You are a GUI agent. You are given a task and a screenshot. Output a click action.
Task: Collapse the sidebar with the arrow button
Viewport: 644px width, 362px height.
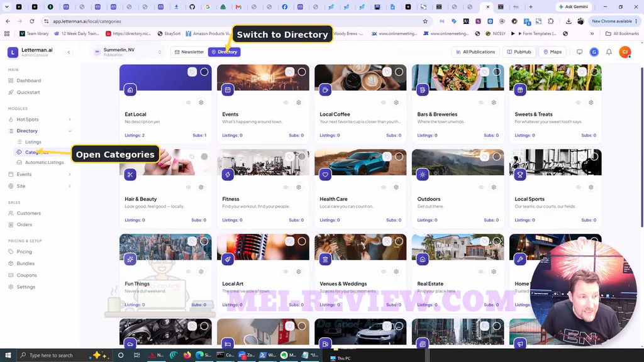(x=69, y=52)
